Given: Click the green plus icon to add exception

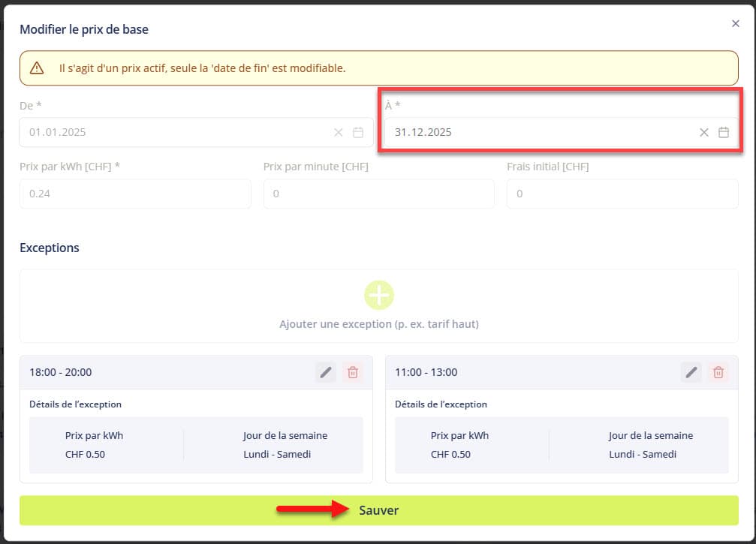Looking at the screenshot, I should coord(379,296).
